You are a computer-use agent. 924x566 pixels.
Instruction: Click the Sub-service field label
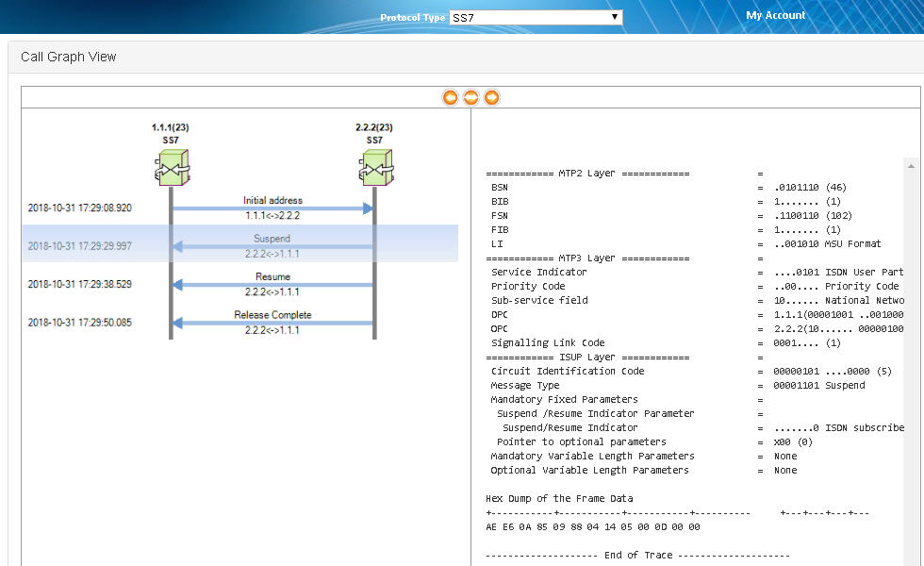tap(539, 301)
